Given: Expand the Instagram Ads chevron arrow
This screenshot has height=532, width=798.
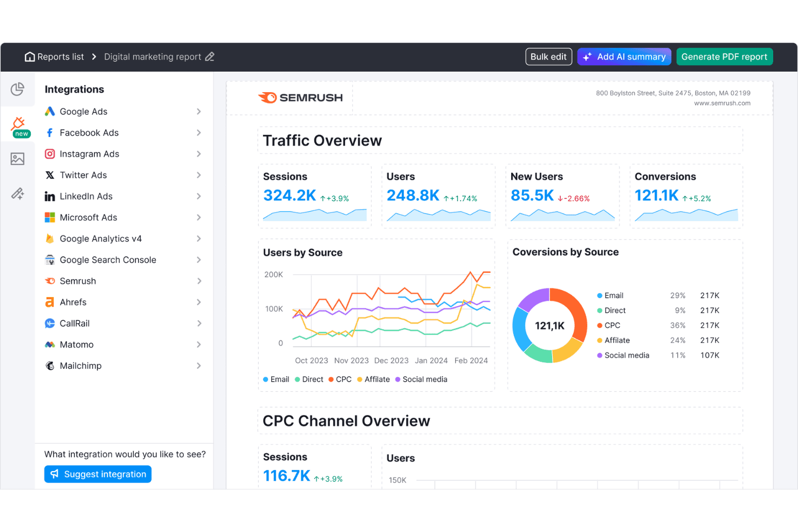Looking at the screenshot, I should tap(199, 154).
